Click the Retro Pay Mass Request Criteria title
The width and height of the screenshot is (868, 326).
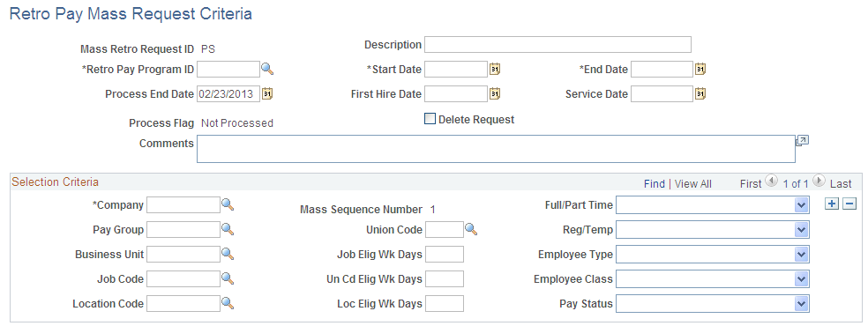pyautogui.click(x=131, y=14)
